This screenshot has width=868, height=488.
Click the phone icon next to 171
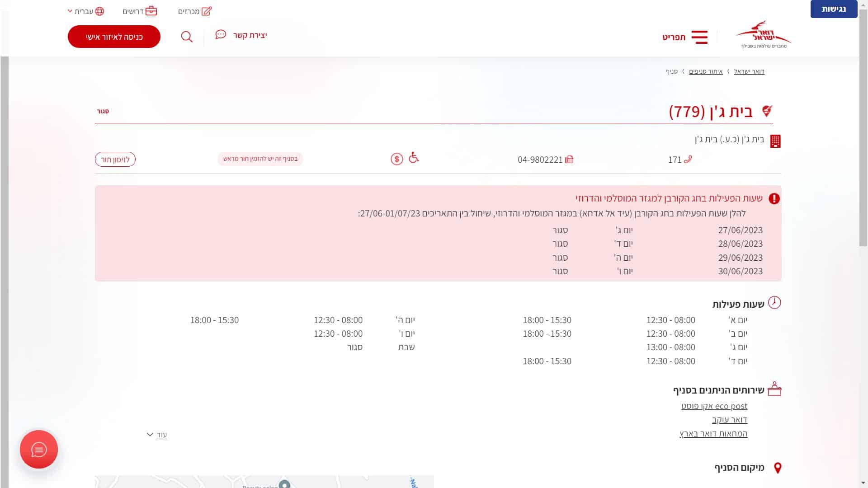pos(688,159)
